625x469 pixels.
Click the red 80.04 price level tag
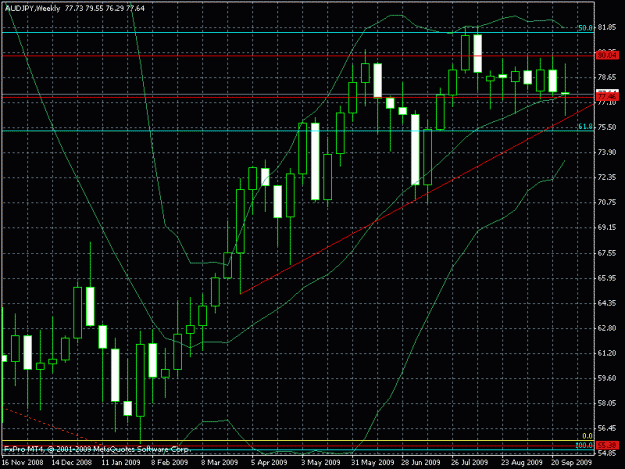[x=607, y=55]
